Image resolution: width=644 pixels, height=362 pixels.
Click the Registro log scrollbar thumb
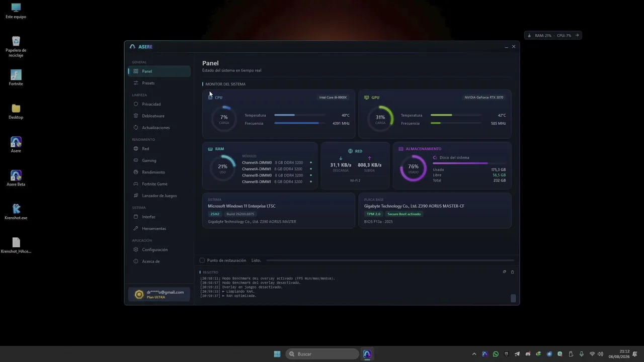513,298
